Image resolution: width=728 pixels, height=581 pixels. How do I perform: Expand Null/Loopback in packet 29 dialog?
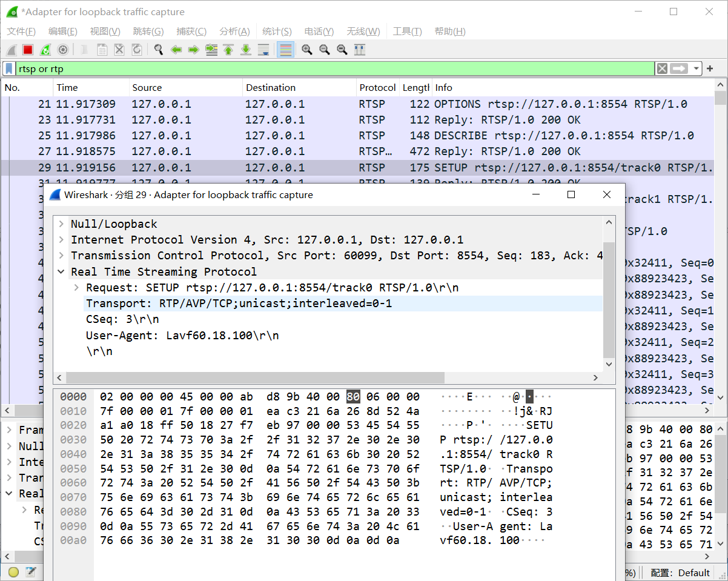click(x=61, y=224)
